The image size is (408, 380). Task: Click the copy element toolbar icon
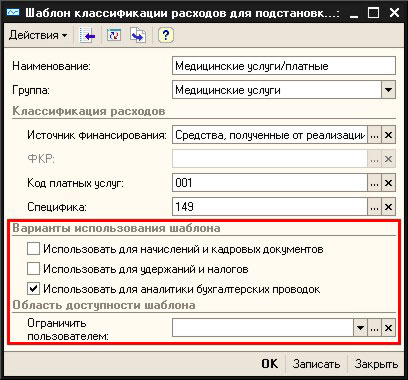click(x=138, y=35)
